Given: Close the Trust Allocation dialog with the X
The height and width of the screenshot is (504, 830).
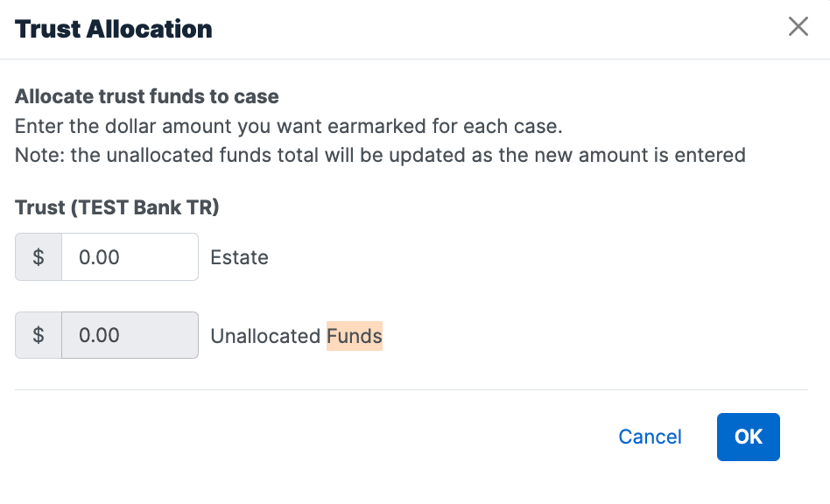Looking at the screenshot, I should tap(798, 27).
